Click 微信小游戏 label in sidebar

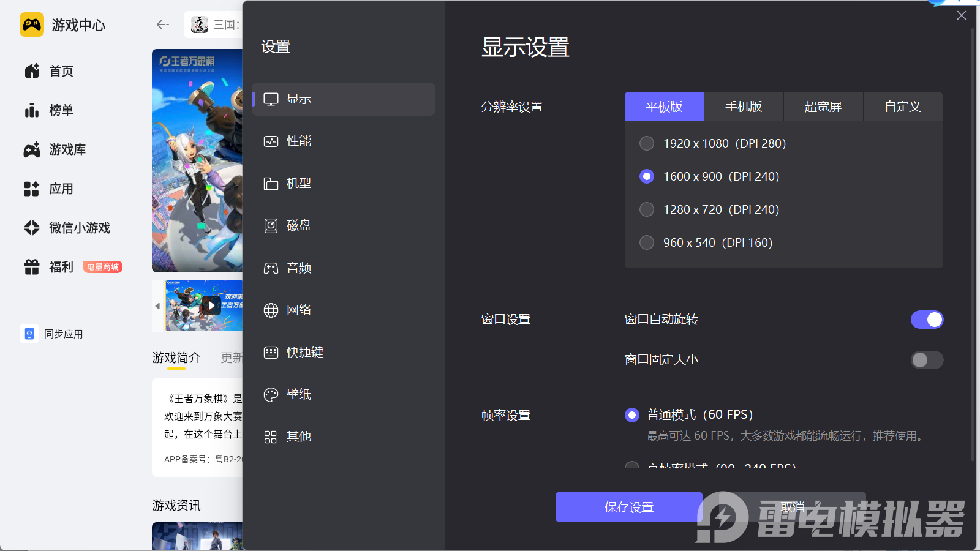pos(80,228)
